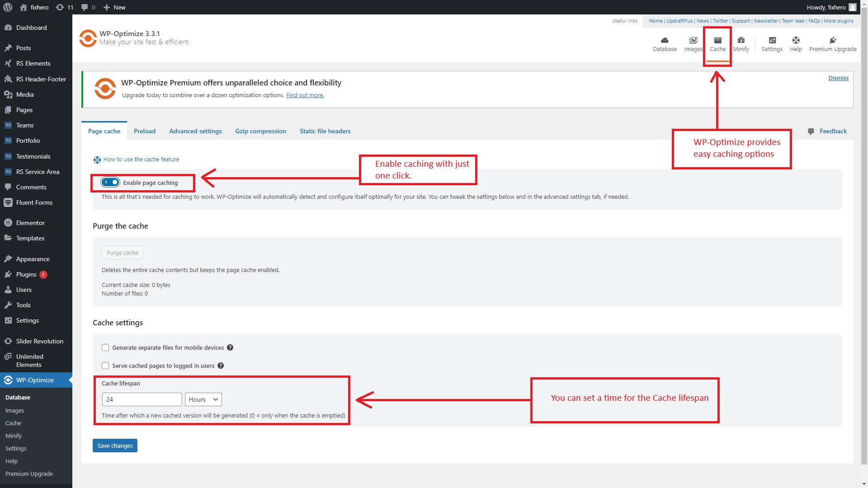Click the Cache lifespan number field

(x=142, y=399)
